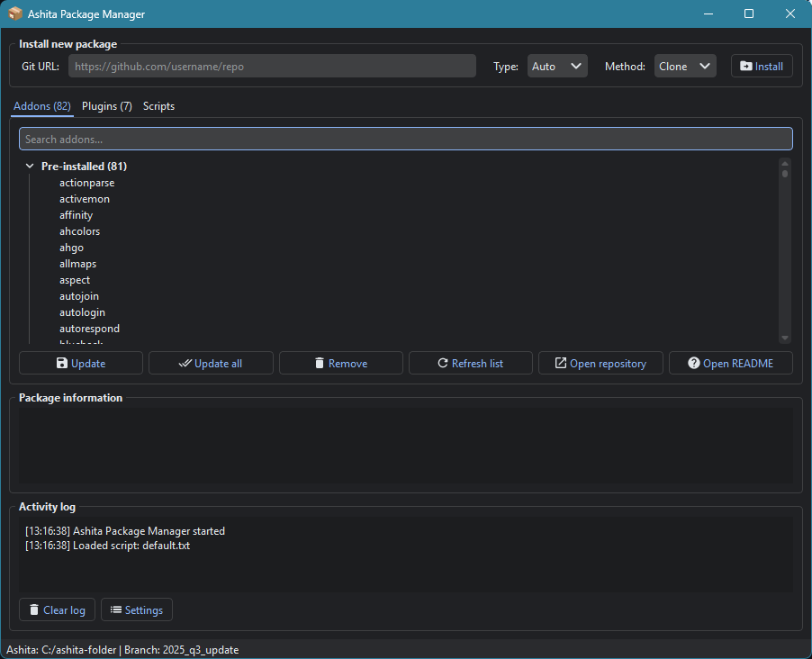Click the Pre-installed (81) group label

point(84,167)
